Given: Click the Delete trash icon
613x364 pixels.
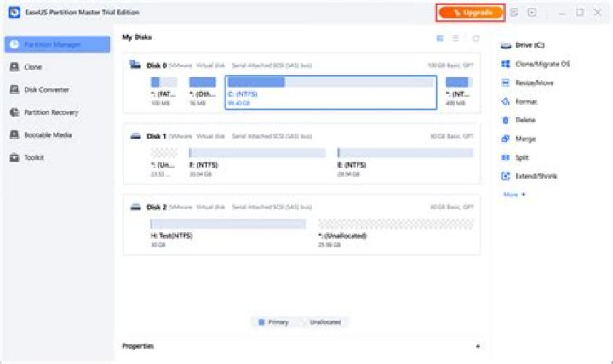Looking at the screenshot, I should coord(506,120).
